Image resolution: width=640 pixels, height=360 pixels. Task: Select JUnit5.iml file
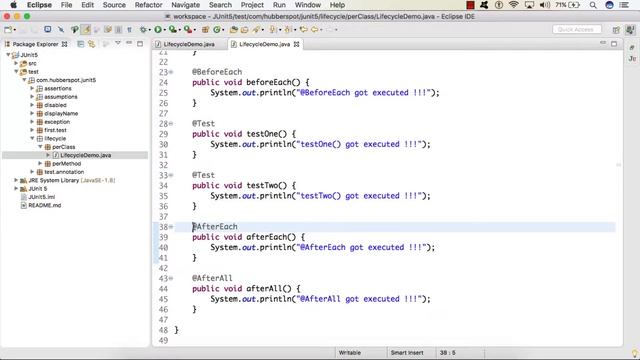pos(41,197)
